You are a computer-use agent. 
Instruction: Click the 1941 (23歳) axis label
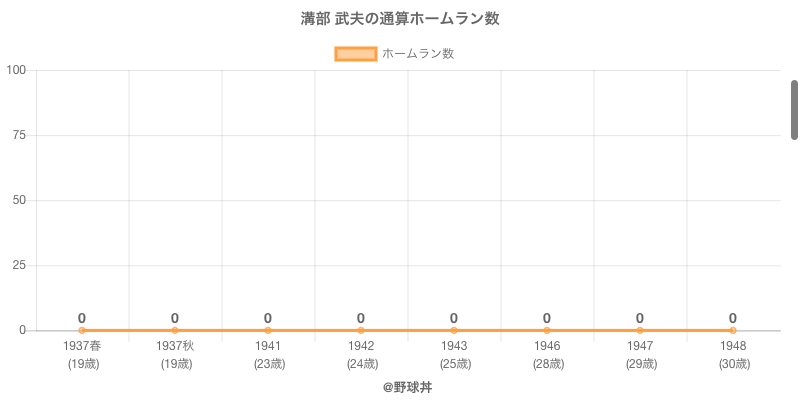pyautogui.click(x=268, y=354)
